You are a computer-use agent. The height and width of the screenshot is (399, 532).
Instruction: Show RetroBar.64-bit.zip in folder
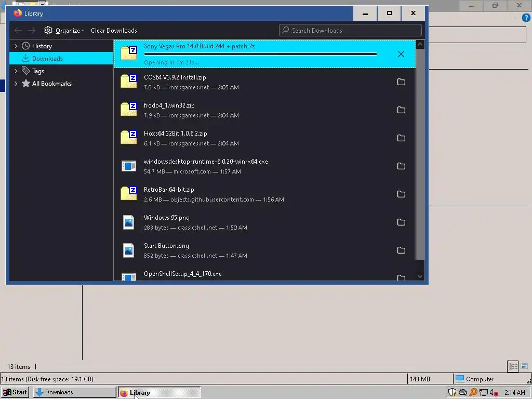(x=401, y=194)
